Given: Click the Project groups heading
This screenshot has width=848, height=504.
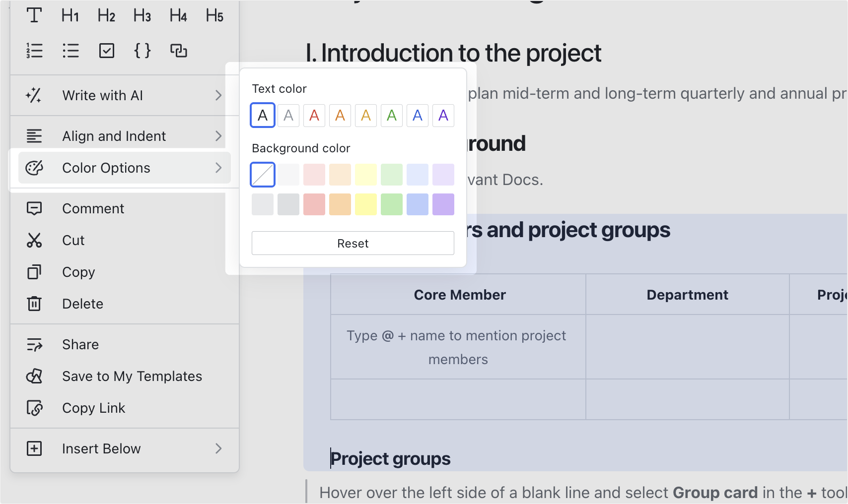Looking at the screenshot, I should point(390,459).
